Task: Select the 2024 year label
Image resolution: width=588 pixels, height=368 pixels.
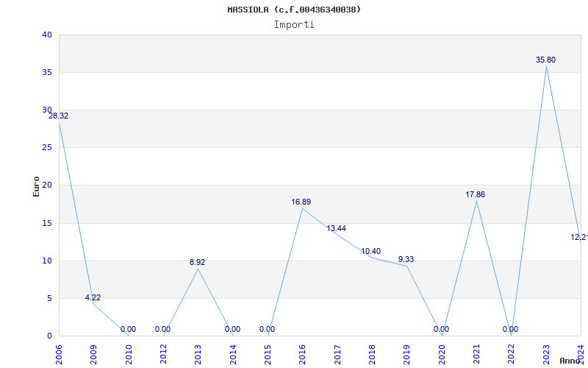Action: coord(581,355)
